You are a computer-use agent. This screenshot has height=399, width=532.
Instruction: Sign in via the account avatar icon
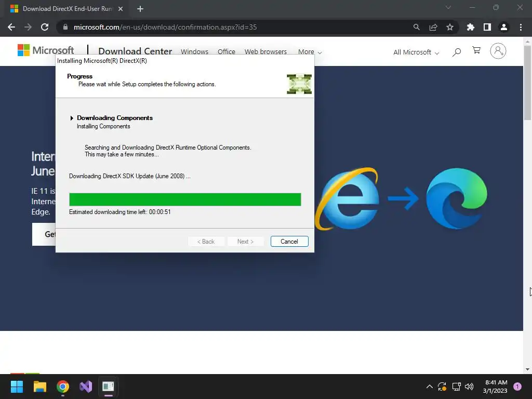[498, 51]
